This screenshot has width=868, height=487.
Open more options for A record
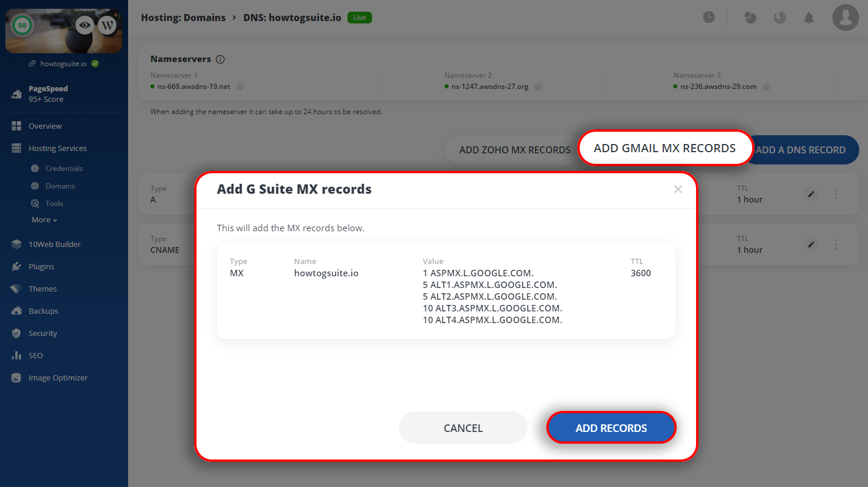click(836, 194)
